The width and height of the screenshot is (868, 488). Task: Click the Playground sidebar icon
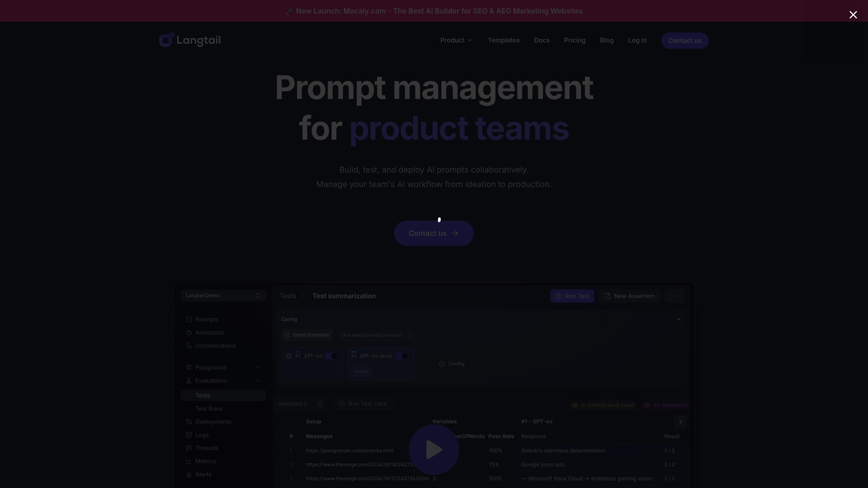click(189, 367)
